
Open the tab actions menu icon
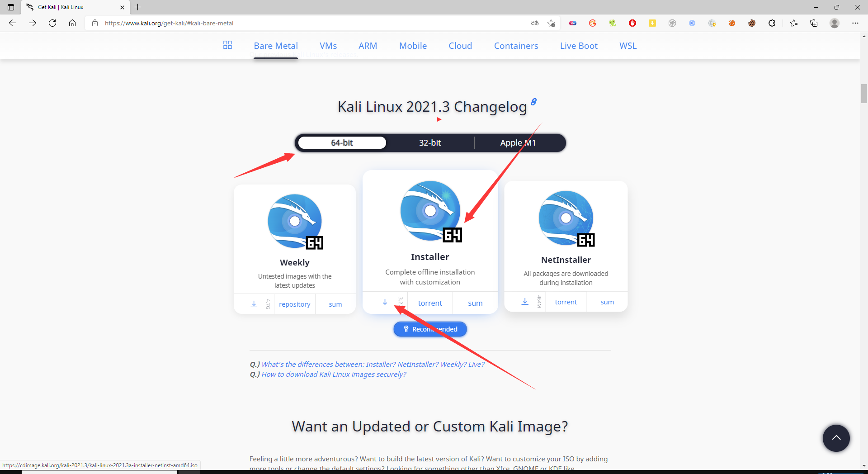[11, 7]
